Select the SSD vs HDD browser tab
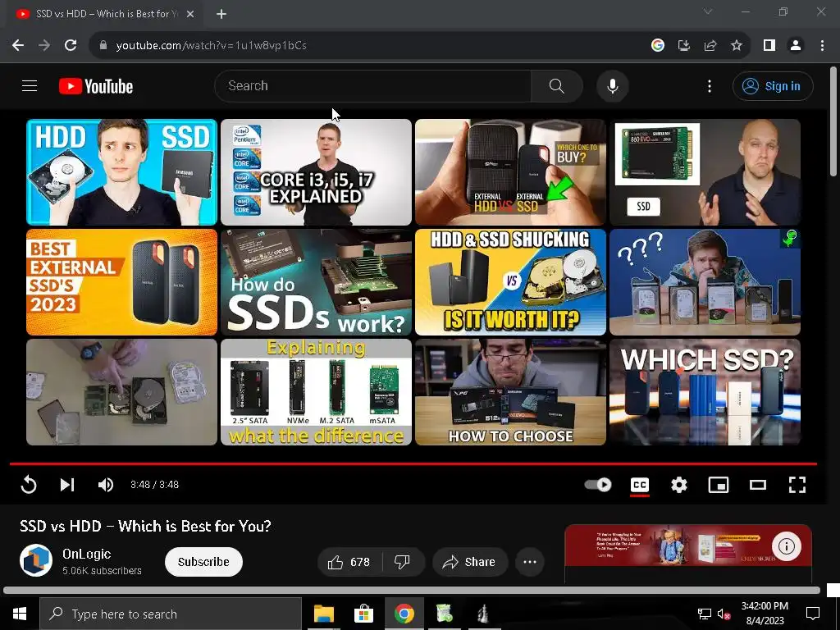The height and width of the screenshot is (630, 840). coord(105,15)
